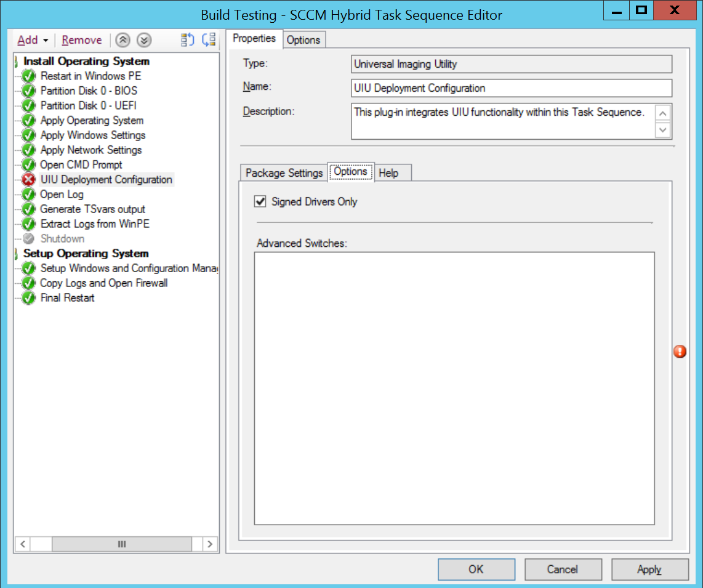Click into the Name input field

click(512, 88)
